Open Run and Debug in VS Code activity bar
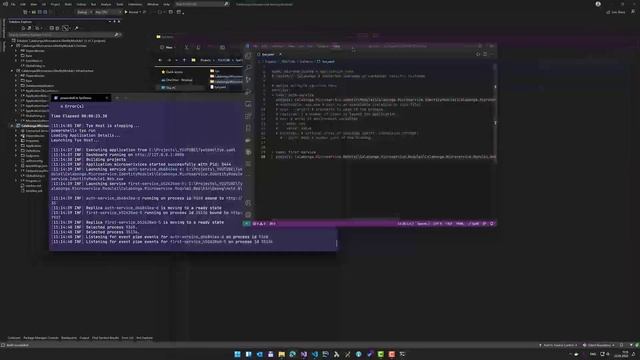The height and width of the screenshot is (360, 640). (248, 92)
